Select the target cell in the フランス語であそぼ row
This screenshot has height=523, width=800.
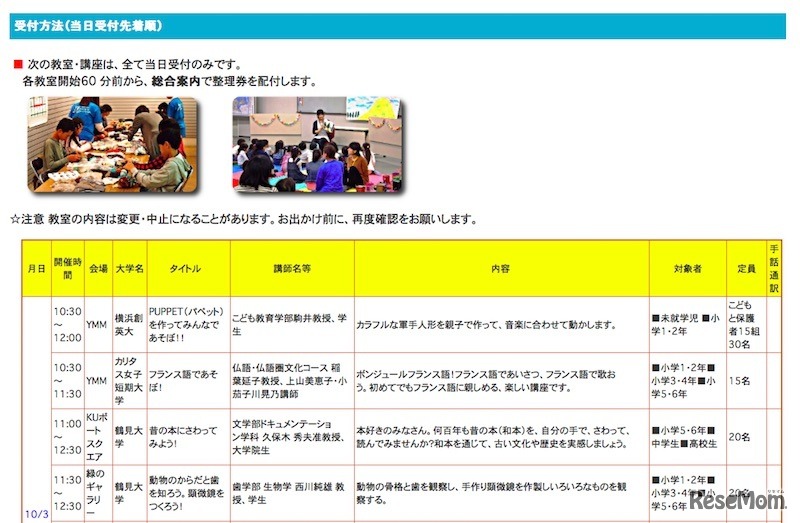tap(688, 381)
